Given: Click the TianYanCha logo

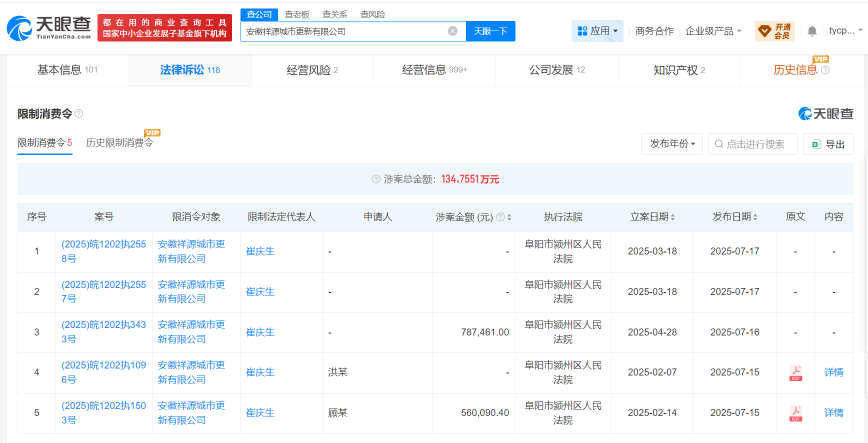Looking at the screenshot, I should (x=48, y=28).
